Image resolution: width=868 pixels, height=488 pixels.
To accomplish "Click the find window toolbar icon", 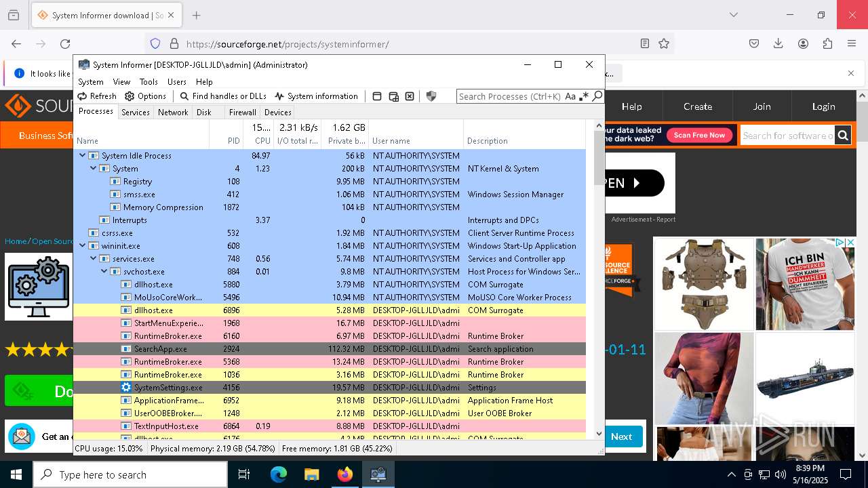I will pos(377,96).
